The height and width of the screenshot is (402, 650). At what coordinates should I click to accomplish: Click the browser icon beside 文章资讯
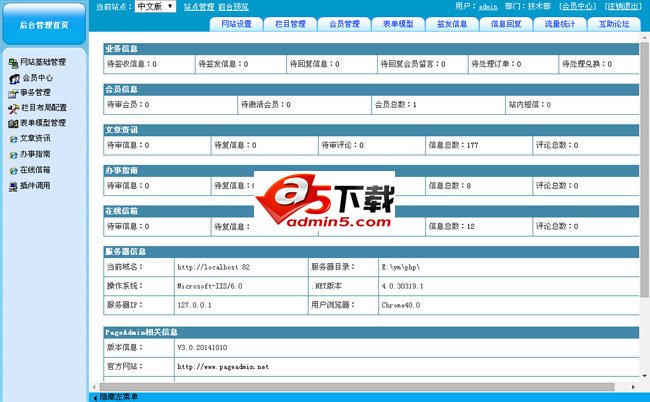pyautogui.click(x=13, y=139)
